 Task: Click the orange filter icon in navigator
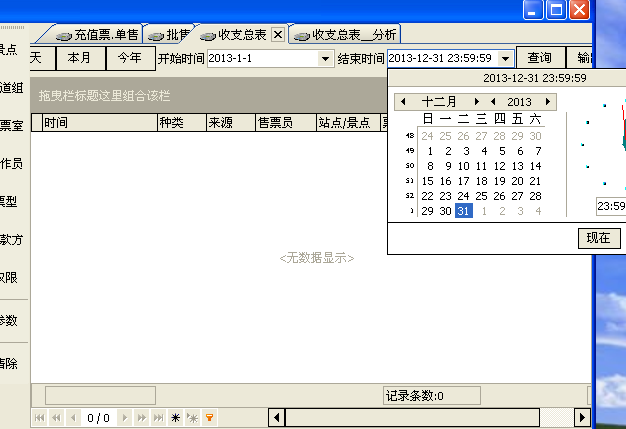[209, 417]
